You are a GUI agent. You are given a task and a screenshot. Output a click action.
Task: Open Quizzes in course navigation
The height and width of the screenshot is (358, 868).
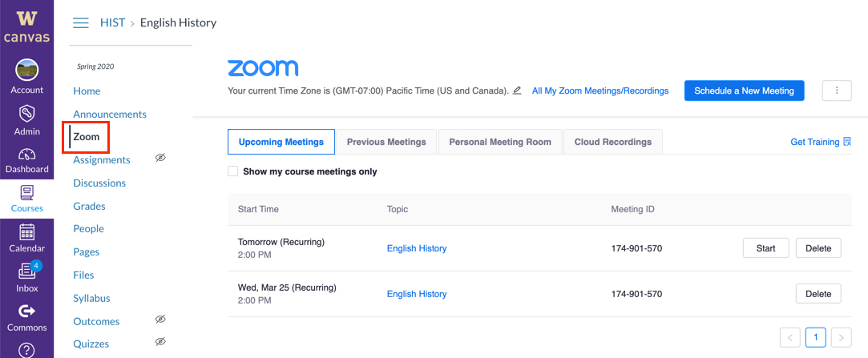point(91,344)
